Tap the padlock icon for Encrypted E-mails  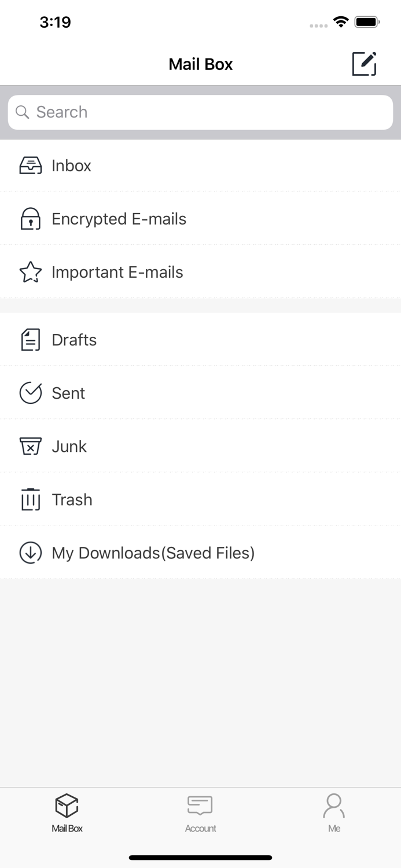(x=30, y=218)
